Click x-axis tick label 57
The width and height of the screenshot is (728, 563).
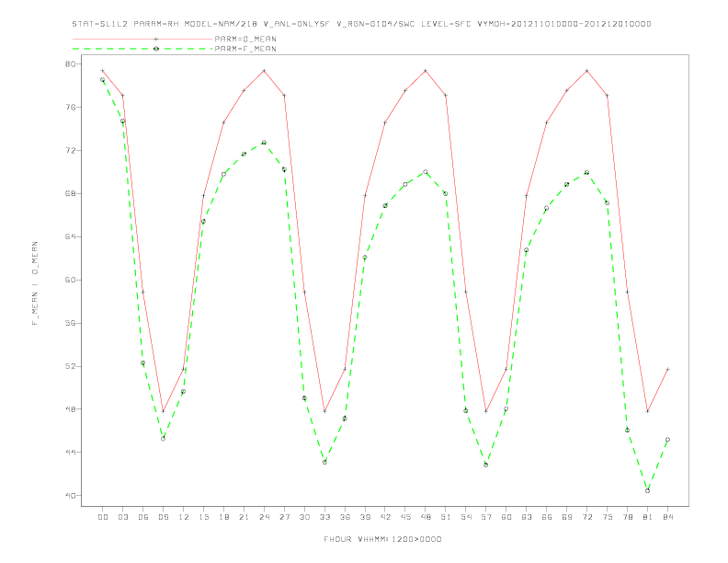point(486,517)
